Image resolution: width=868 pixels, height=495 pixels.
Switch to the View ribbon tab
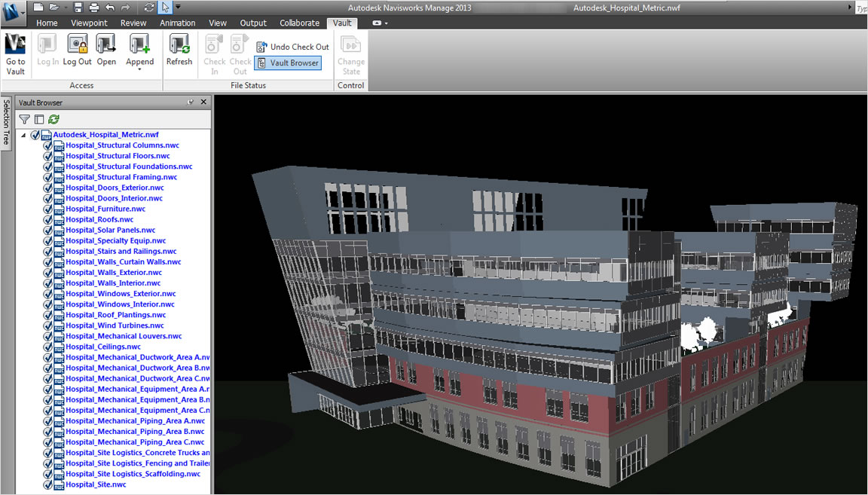(218, 23)
